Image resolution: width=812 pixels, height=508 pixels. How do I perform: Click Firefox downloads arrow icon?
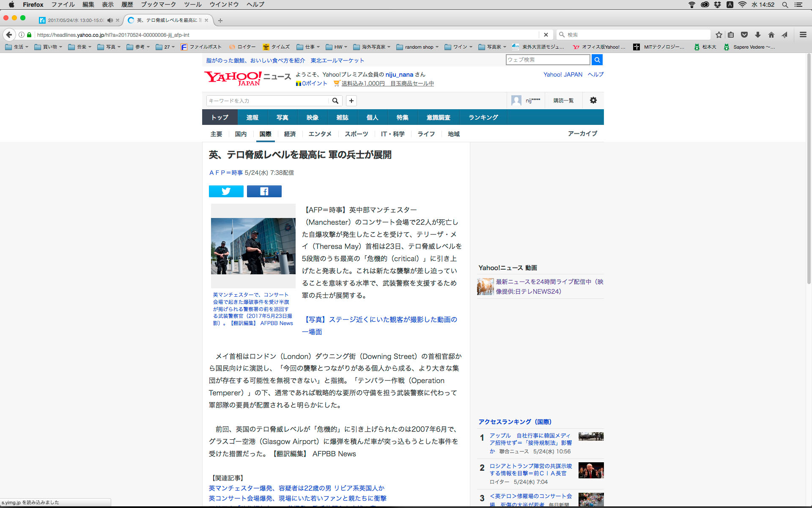click(758, 35)
